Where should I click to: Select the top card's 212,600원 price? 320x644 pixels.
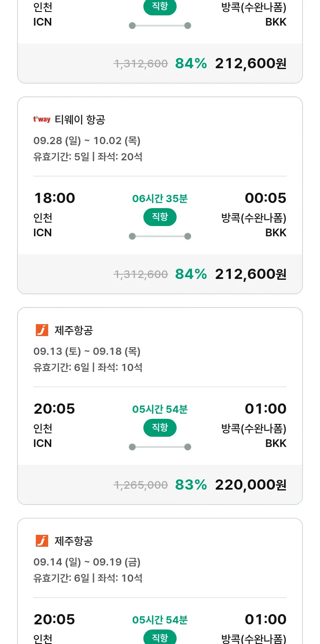(250, 64)
